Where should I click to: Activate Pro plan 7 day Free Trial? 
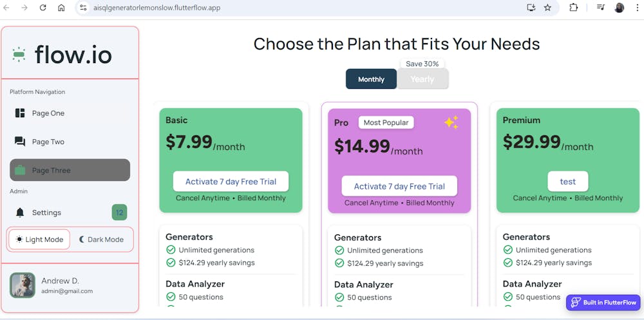399,186
